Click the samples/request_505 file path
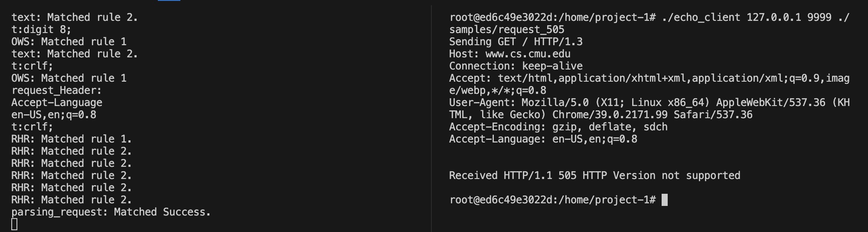Image resolution: width=868 pixels, height=232 pixels. [506, 30]
